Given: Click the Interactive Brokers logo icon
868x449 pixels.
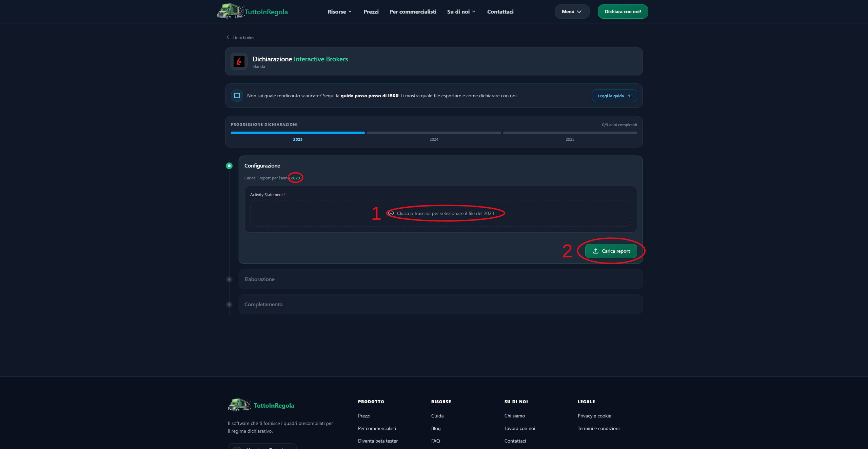Looking at the screenshot, I should pos(239,61).
